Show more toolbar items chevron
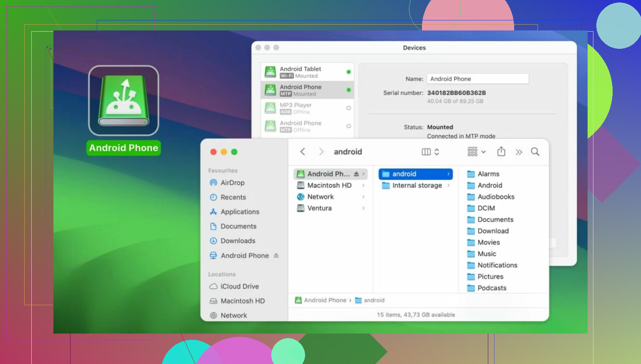 point(519,152)
